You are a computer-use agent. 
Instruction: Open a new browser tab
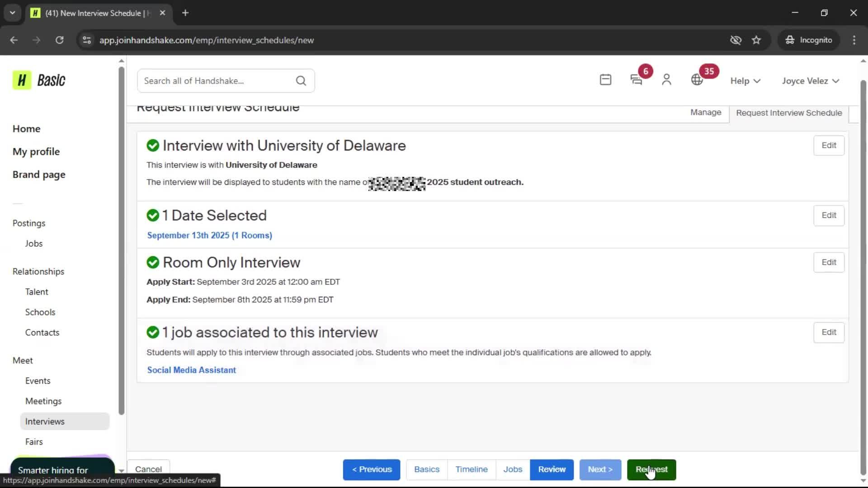[185, 13]
